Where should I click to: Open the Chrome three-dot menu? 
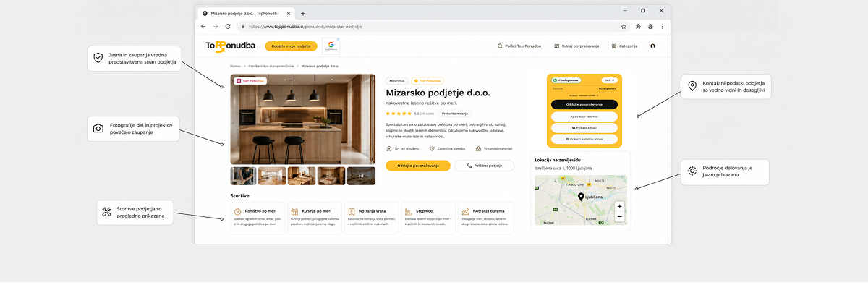(x=663, y=26)
